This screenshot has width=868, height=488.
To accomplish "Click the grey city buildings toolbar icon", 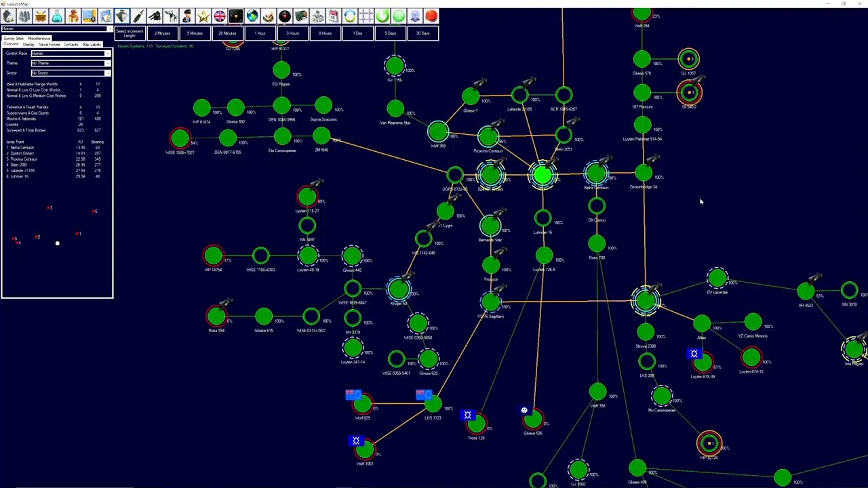I will point(24,16).
